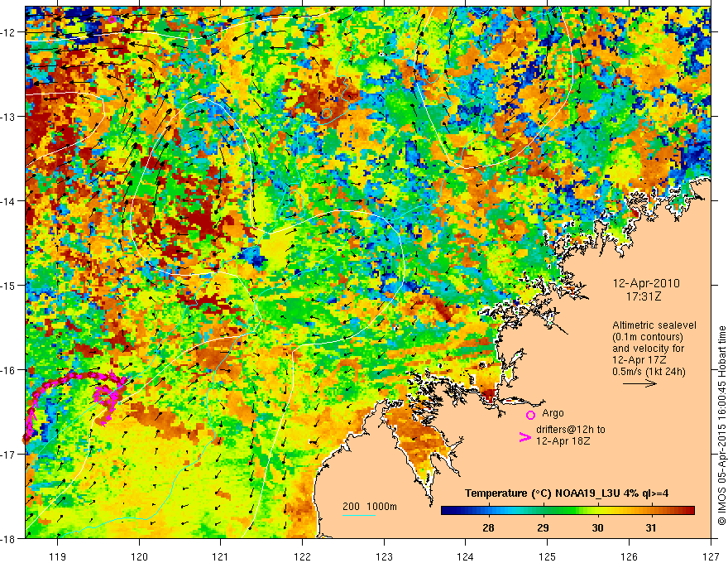Click the color bar tick label 30
Image resolution: width=728 pixels, height=563 pixels.
(597, 527)
